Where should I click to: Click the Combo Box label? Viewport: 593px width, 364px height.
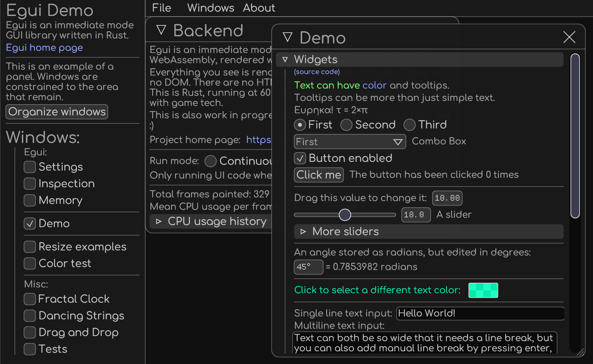[x=439, y=141]
